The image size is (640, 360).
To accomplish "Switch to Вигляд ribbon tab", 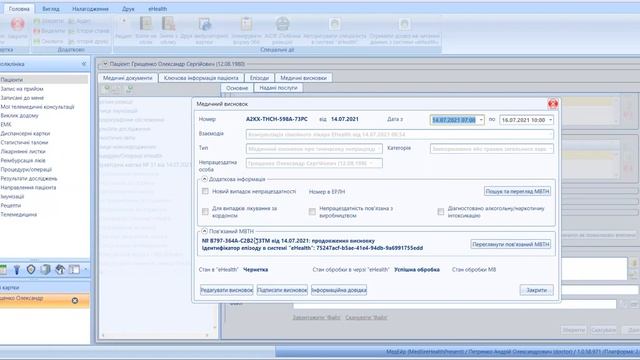I will tap(51, 9).
